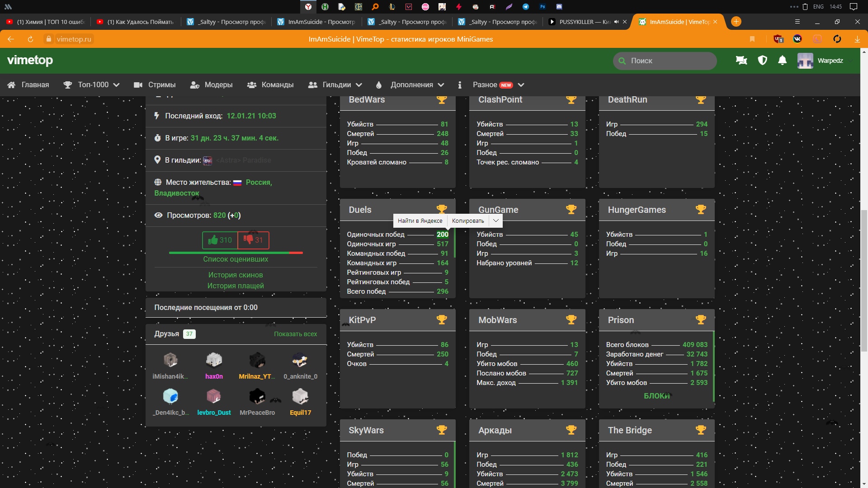Open История скинов link
The width and height of the screenshot is (868, 488).
236,275
